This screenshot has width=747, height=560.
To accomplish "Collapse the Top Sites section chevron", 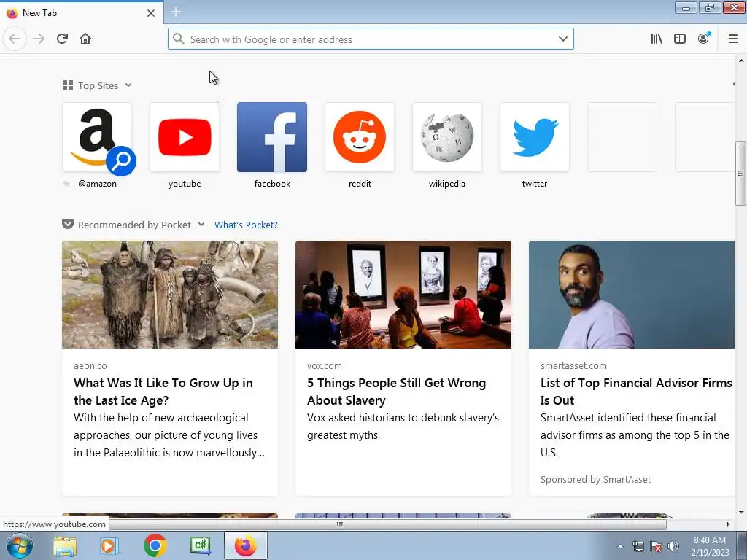I will click(128, 85).
